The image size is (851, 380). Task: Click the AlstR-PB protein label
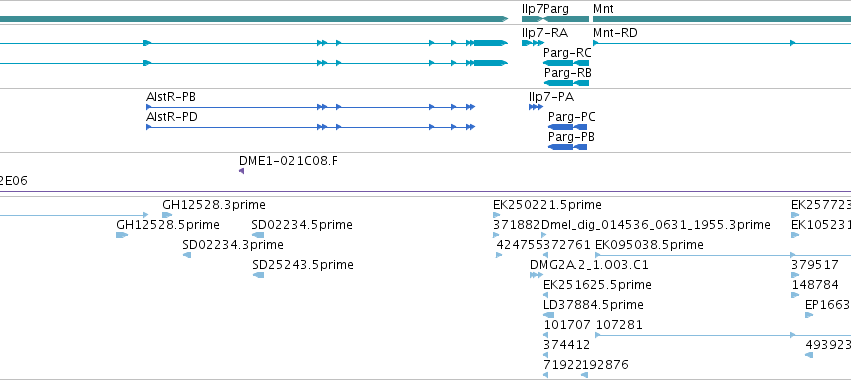click(x=170, y=97)
